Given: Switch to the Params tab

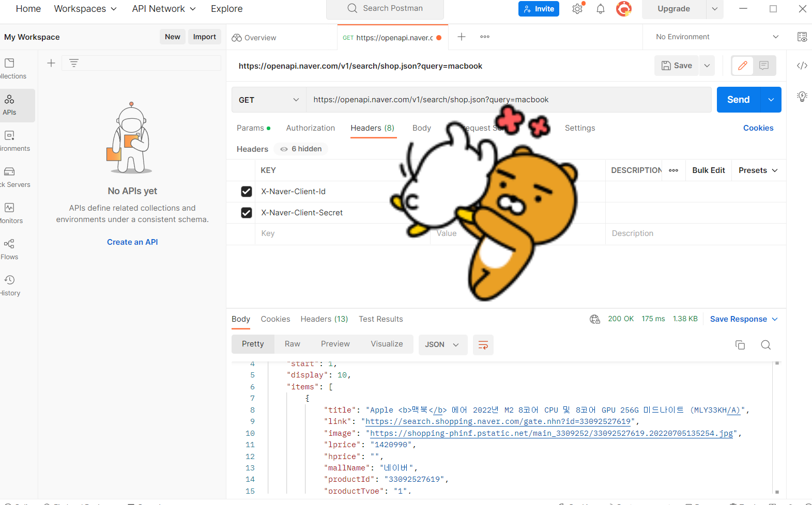Looking at the screenshot, I should tap(253, 128).
